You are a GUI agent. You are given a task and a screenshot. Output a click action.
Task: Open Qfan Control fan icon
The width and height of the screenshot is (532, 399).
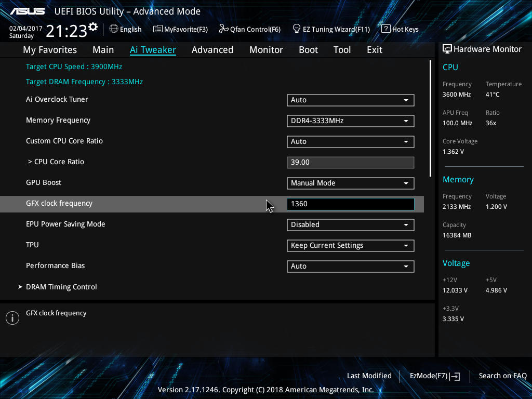(223, 29)
